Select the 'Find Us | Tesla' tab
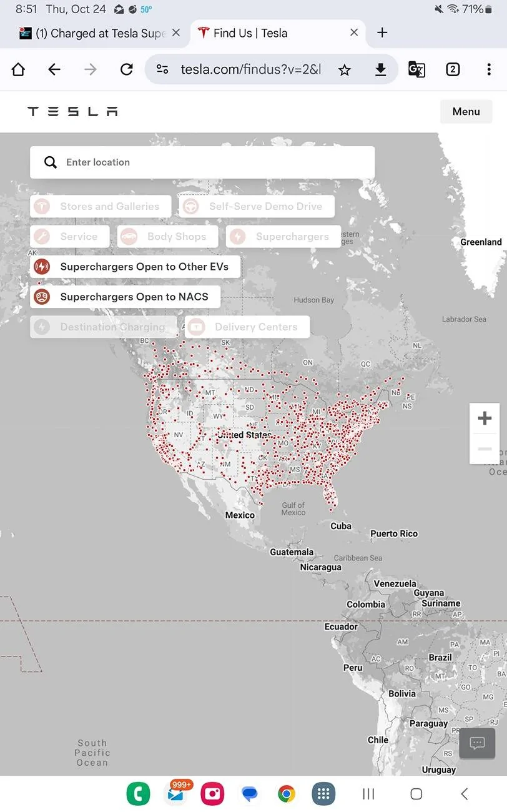 [x=278, y=33]
